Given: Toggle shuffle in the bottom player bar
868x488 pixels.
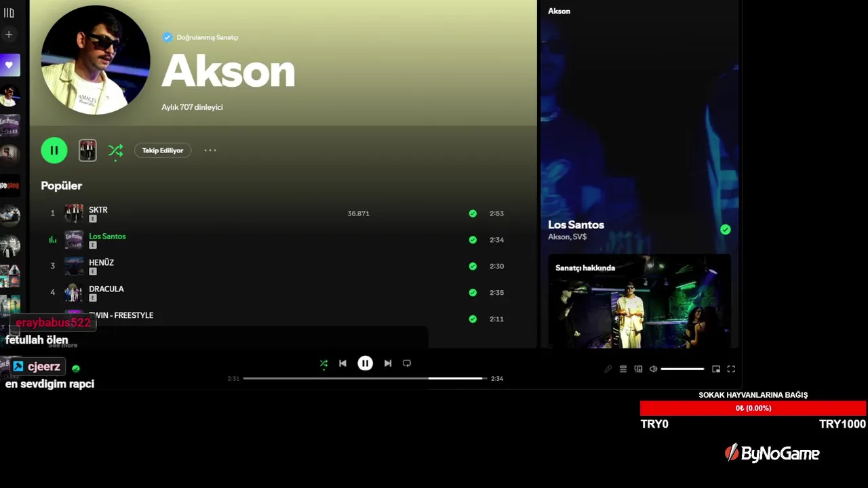Looking at the screenshot, I should coord(323,363).
